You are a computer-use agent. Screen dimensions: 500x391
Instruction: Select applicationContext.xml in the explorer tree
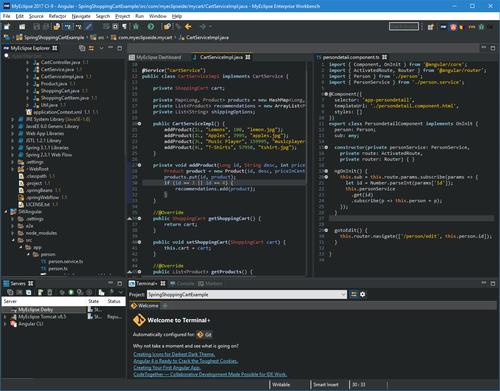pyautogui.click(x=57, y=112)
